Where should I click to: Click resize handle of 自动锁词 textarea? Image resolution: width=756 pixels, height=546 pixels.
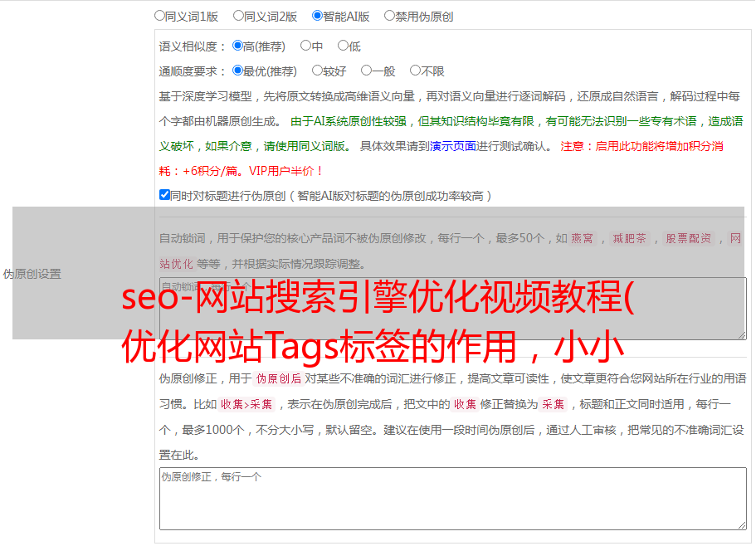pos(742,335)
